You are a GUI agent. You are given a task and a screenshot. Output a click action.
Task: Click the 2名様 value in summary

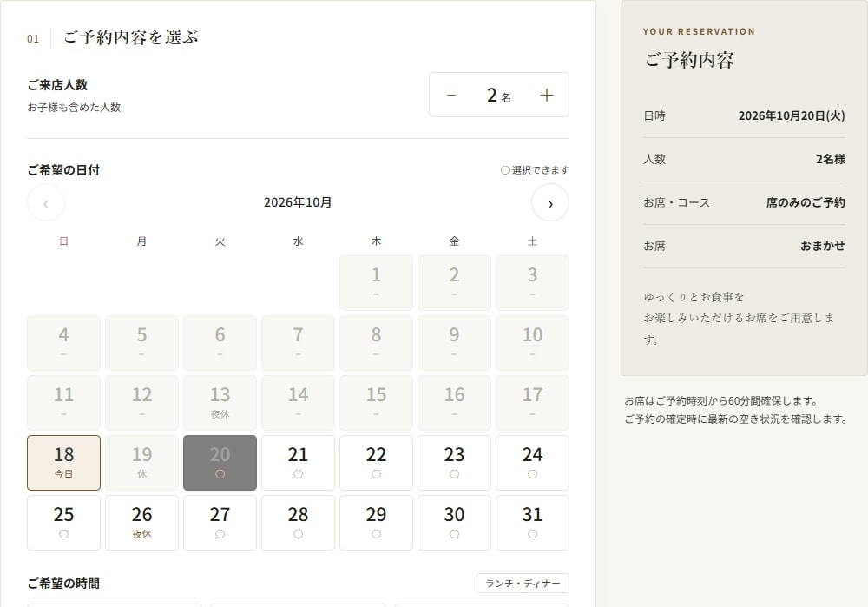pyautogui.click(x=831, y=159)
